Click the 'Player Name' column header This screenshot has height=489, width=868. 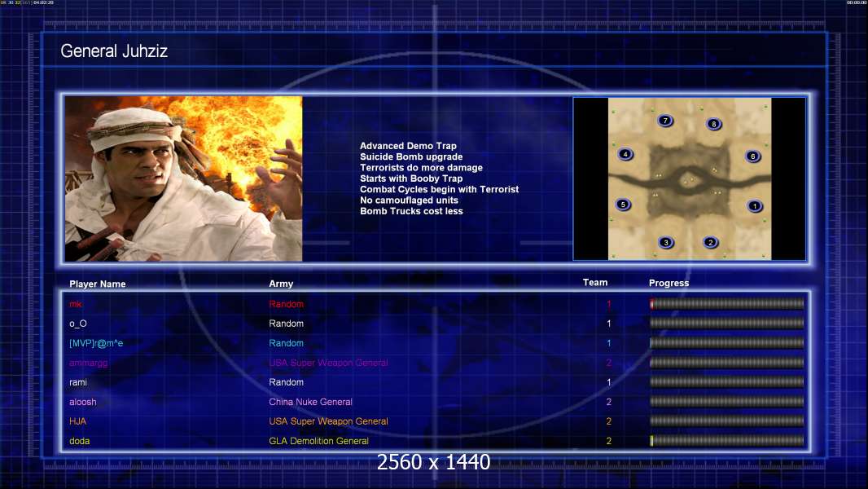tap(98, 284)
